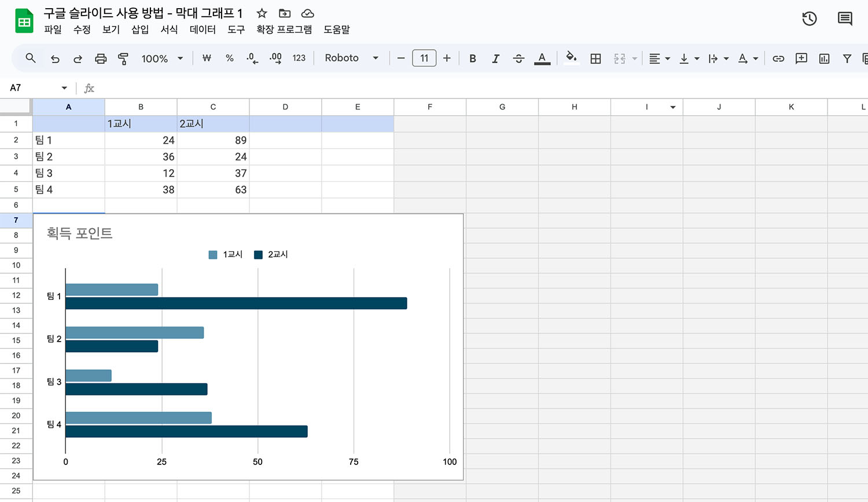The width and height of the screenshot is (868, 502).
Task: Open column I header dropdown arrow
Action: click(673, 107)
